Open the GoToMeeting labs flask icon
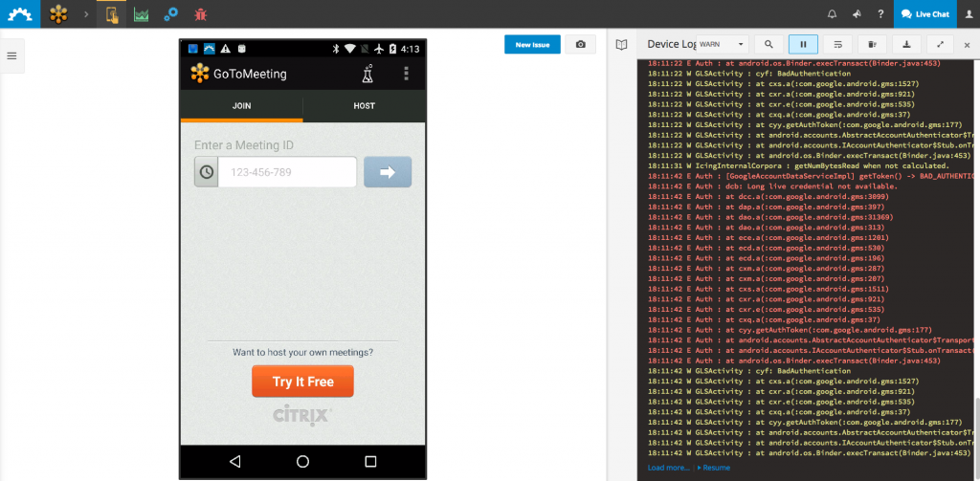 point(367,74)
